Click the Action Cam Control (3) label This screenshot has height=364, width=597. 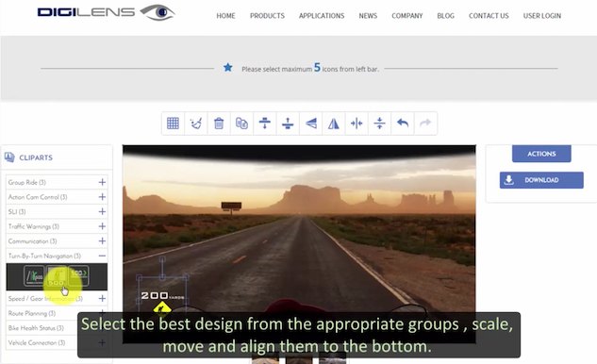(38, 197)
